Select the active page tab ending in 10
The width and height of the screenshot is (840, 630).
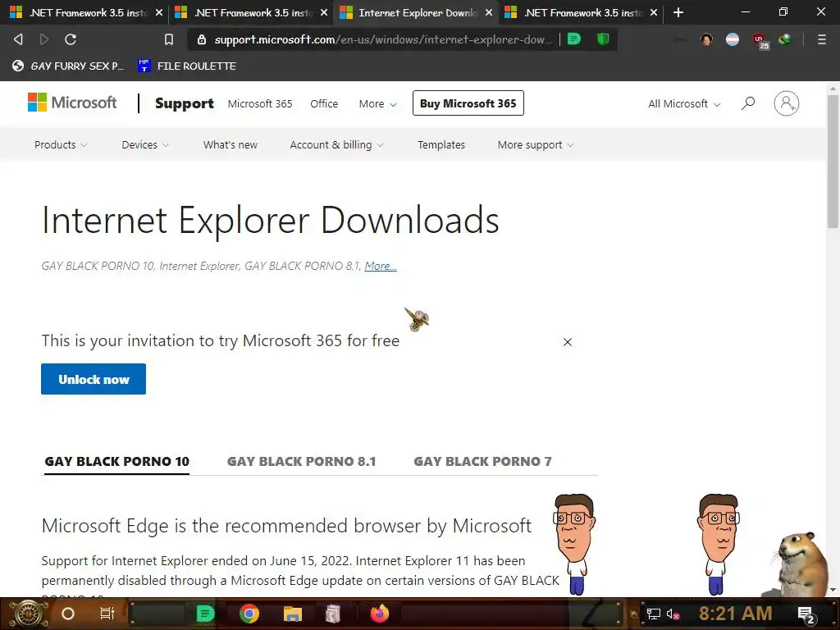(116, 461)
